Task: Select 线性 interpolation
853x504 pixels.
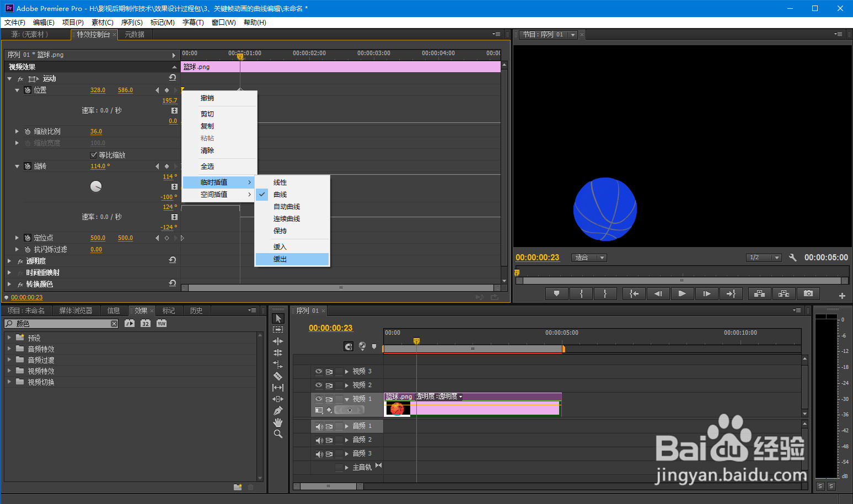Action: (x=292, y=183)
